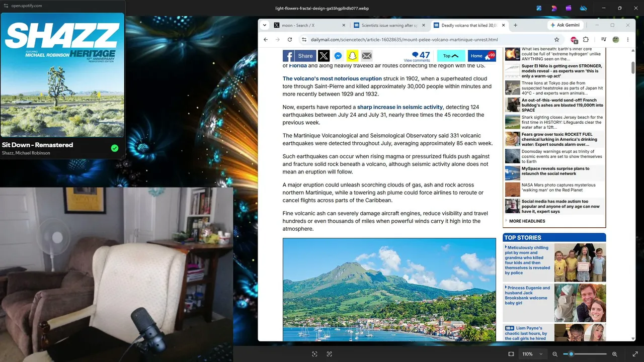Open 'Three lions at Tokyo zoo' headline
Viewport: 644px width, 362px height.
[x=562, y=88]
